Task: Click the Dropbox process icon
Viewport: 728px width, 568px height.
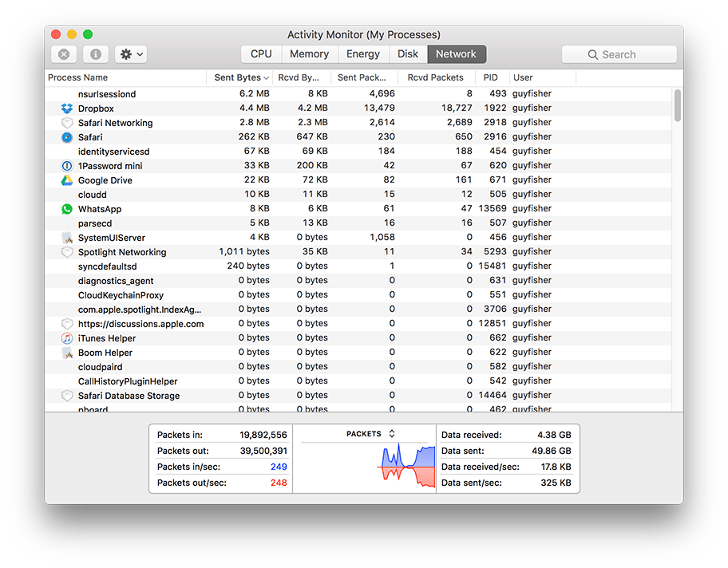Action: point(66,108)
